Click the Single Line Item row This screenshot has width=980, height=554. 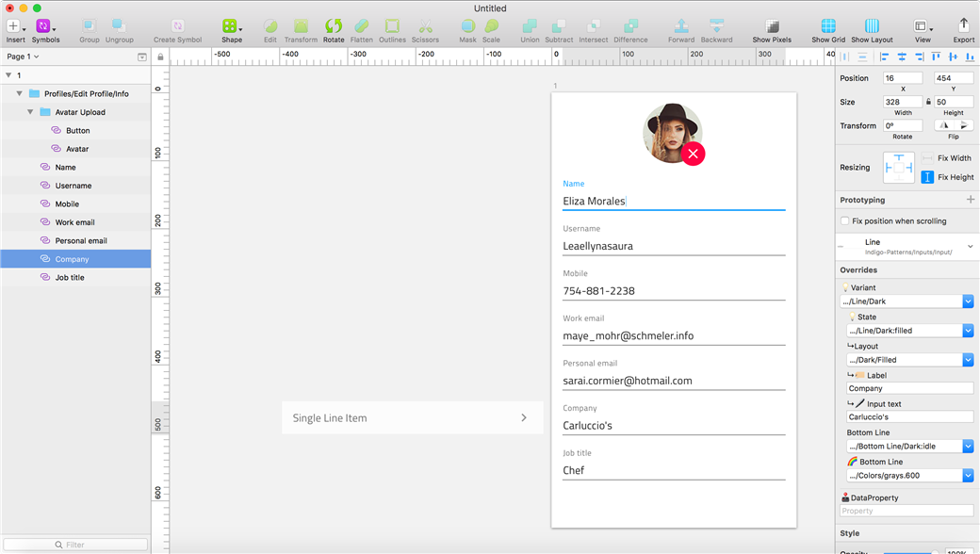point(412,417)
